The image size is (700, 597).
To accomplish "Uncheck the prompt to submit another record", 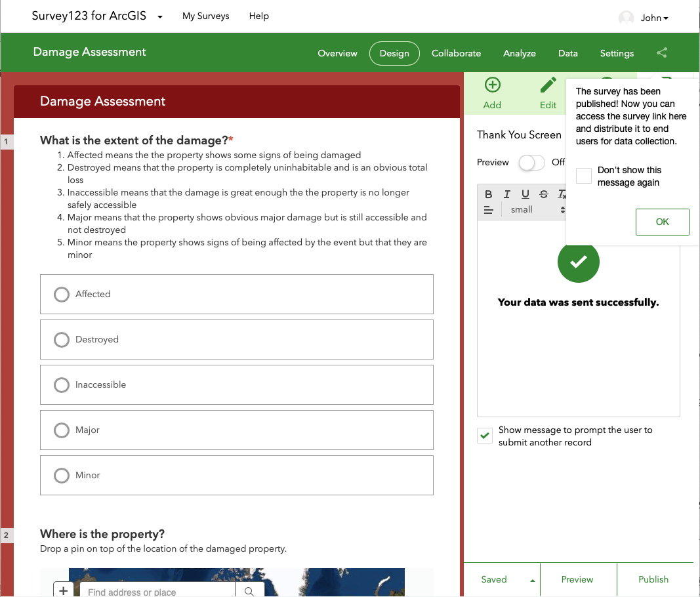I will point(485,436).
